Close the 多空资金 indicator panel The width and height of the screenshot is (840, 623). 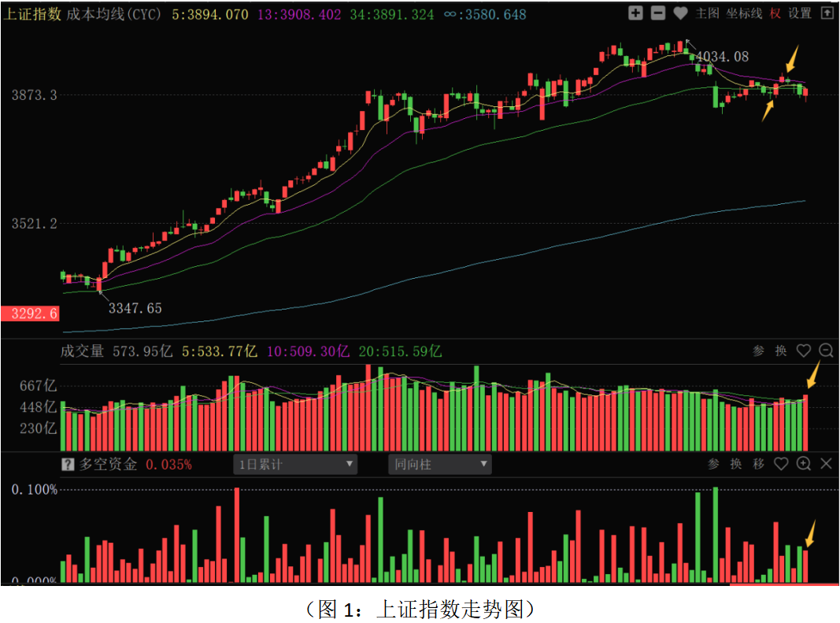[826, 464]
